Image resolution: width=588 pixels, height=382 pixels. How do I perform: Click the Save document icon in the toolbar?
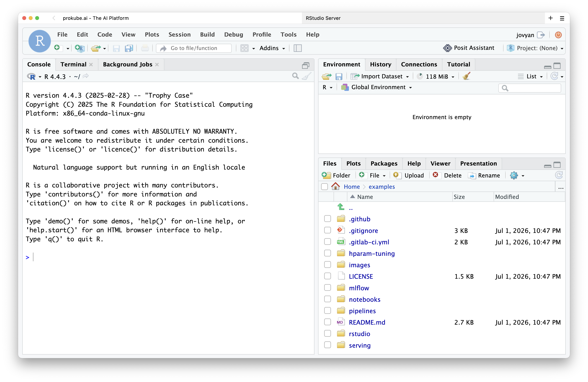click(116, 48)
